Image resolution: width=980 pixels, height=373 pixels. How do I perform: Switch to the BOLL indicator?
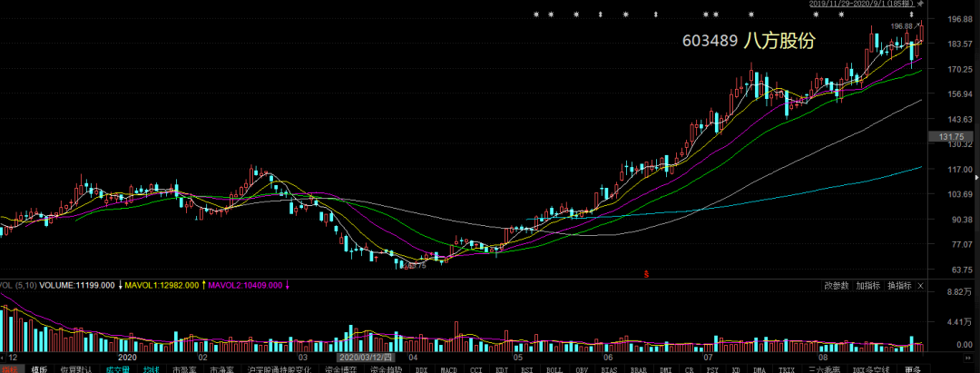point(554,369)
